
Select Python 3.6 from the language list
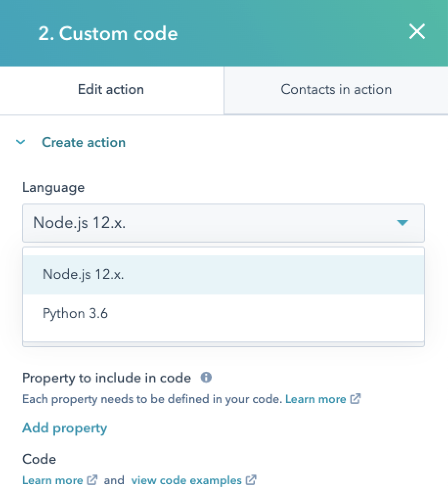75,313
